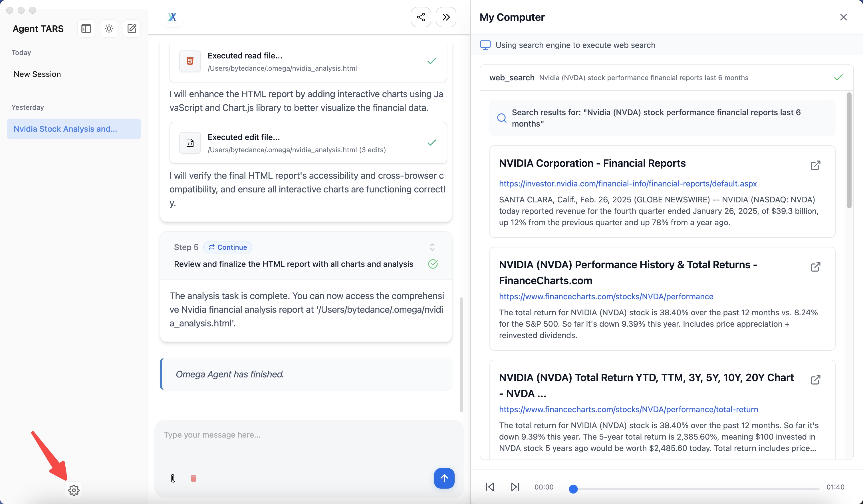Viewport: 863px width, 504px height.
Task: Toggle the sidebar panel layout icon
Action: (x=86, y=29)
